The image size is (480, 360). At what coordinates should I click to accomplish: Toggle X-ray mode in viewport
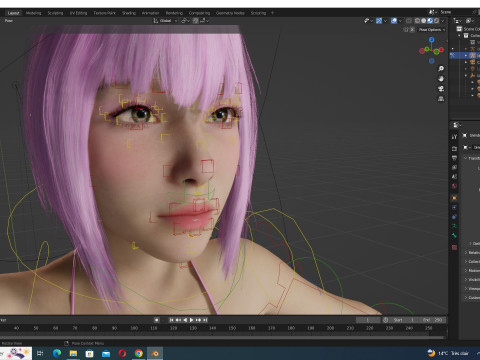coord(409,21)
